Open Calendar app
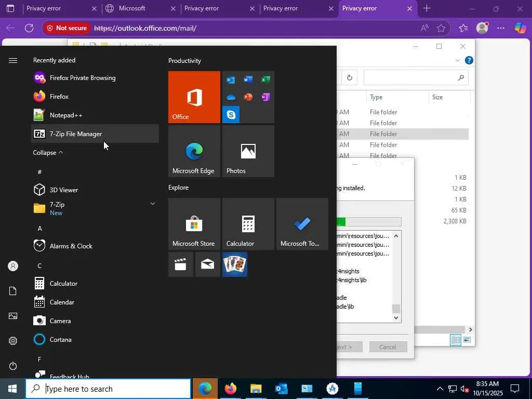 click(95, 302)
